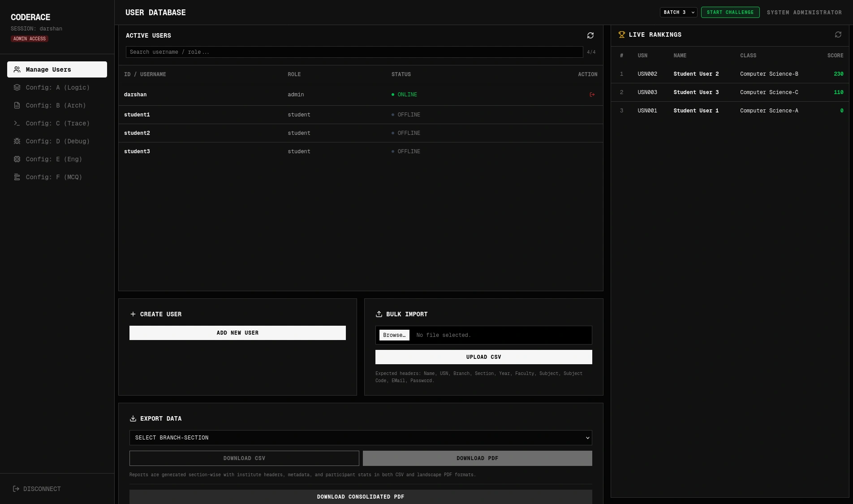Click the trophy icon beside Live Rankings

pos(622,34)
